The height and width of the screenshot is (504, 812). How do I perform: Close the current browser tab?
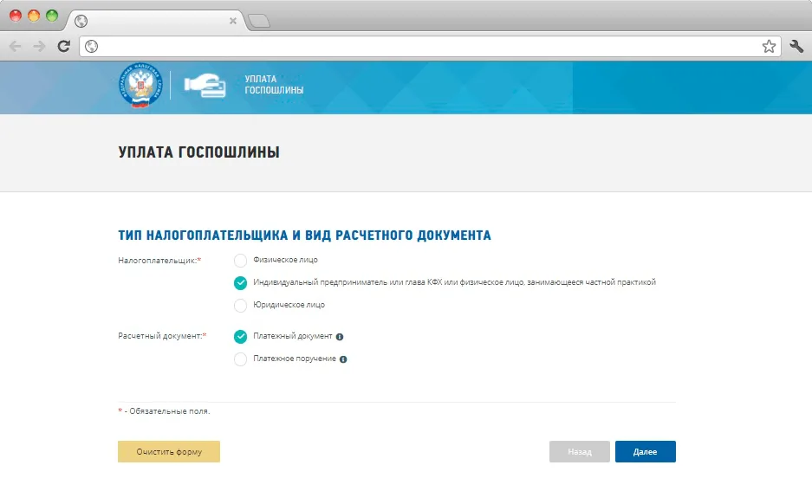[x=233, y=21]
